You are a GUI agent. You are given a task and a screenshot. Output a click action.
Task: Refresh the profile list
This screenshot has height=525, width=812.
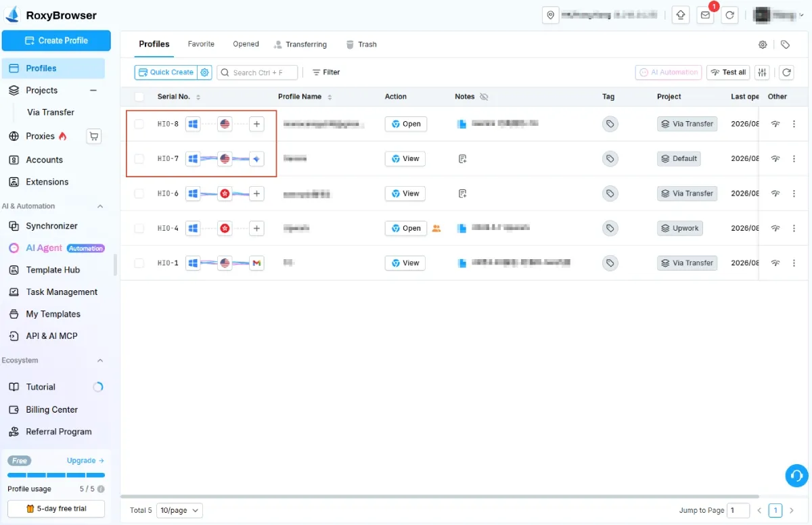(x=786, y=72)
